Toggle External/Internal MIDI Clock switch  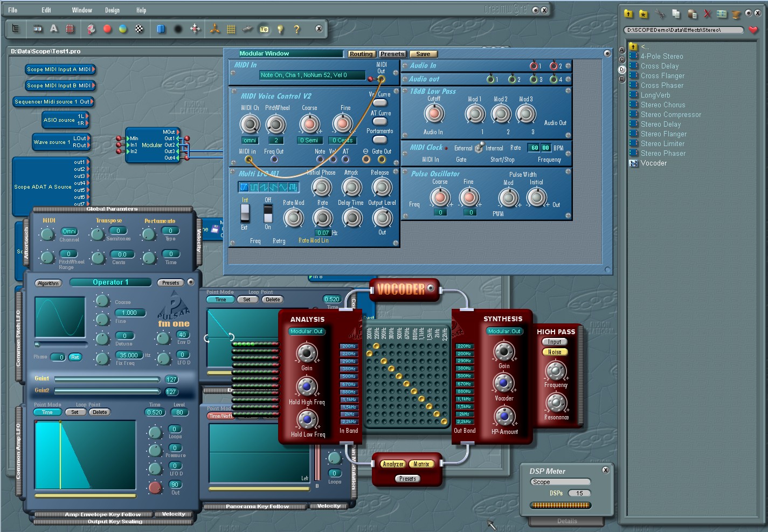coord(479,147)
